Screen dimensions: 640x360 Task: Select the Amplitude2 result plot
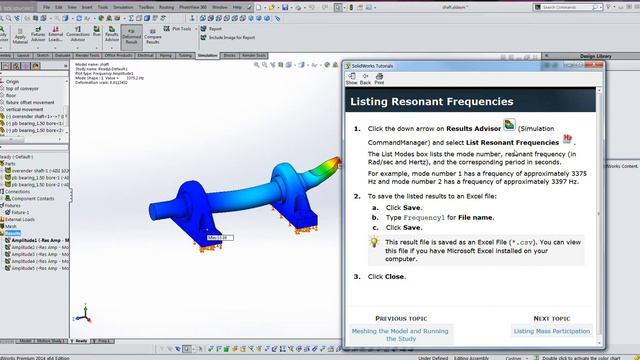pyautogui.click(x=37, y=247)
